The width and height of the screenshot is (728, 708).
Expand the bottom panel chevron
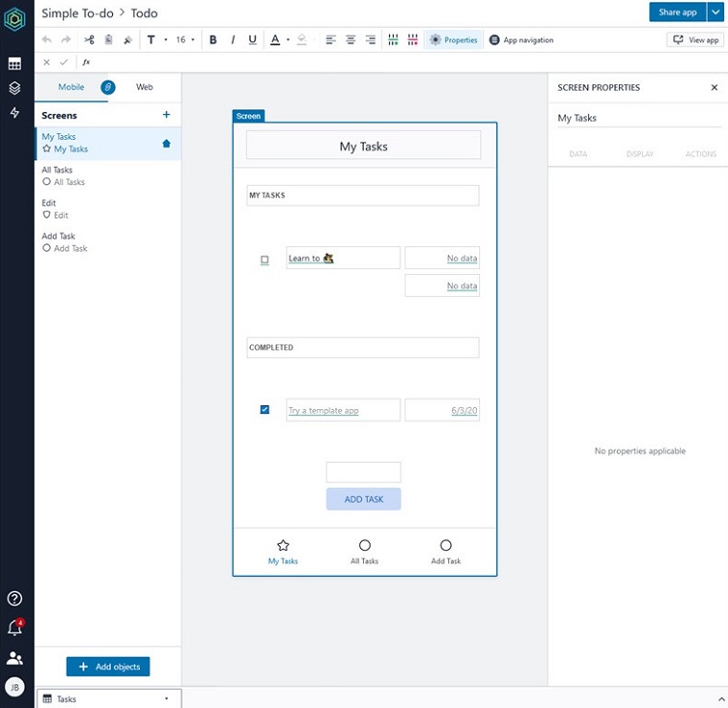[x=721, y=698]
